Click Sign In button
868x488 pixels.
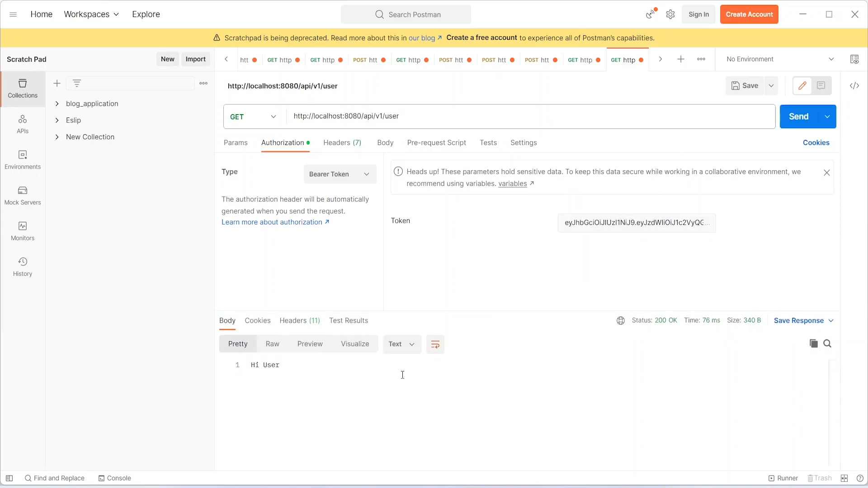pyautogui.click(x=698, y=14)
